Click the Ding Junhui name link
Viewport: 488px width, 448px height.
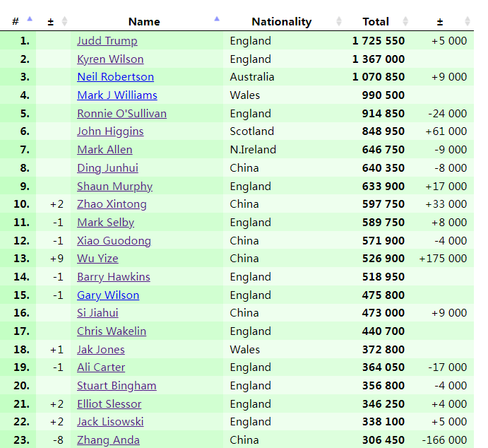coord(107,168)
